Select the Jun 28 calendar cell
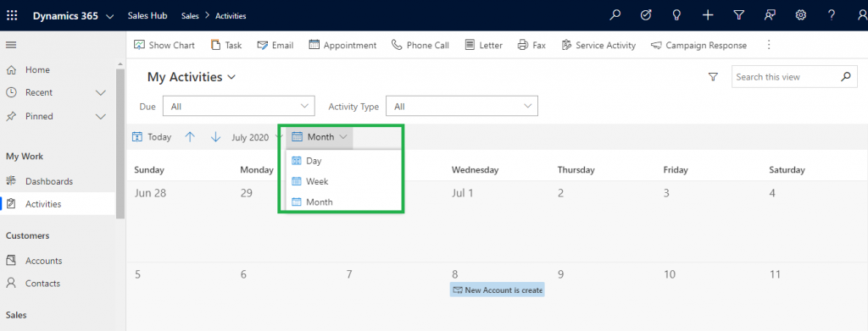Screen dimensions: 868x331 pyautogui.click(x=179, y=221)
